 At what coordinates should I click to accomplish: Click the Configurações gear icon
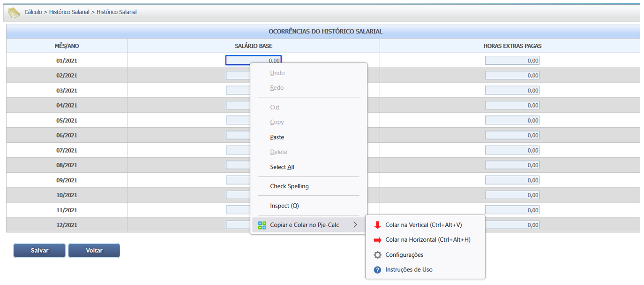[377, 255]
